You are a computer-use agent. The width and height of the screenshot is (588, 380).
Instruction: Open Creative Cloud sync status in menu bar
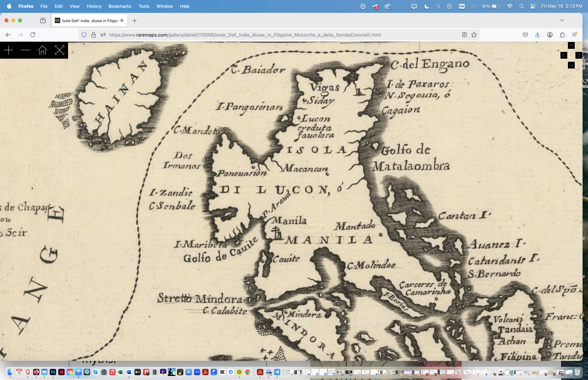[x=388, y=6]
